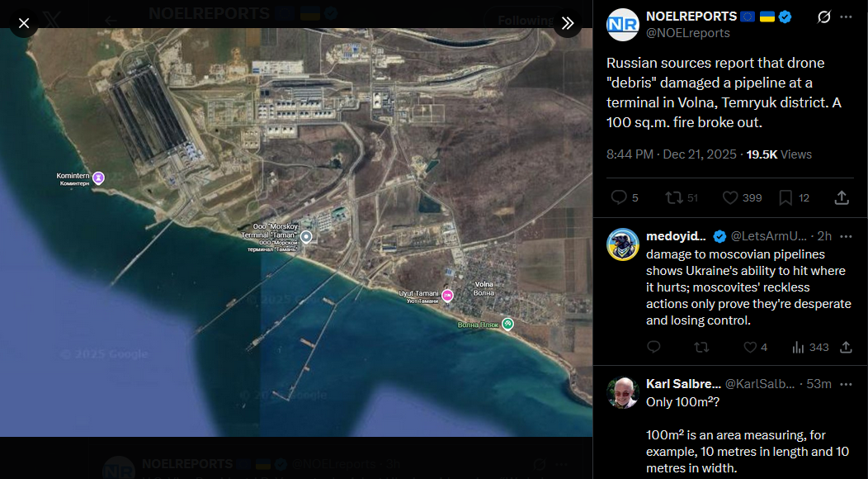Screen dimensions: 868x479
Task: Click the Grok slash-circle icon on main post
Action: coord(823,17)
